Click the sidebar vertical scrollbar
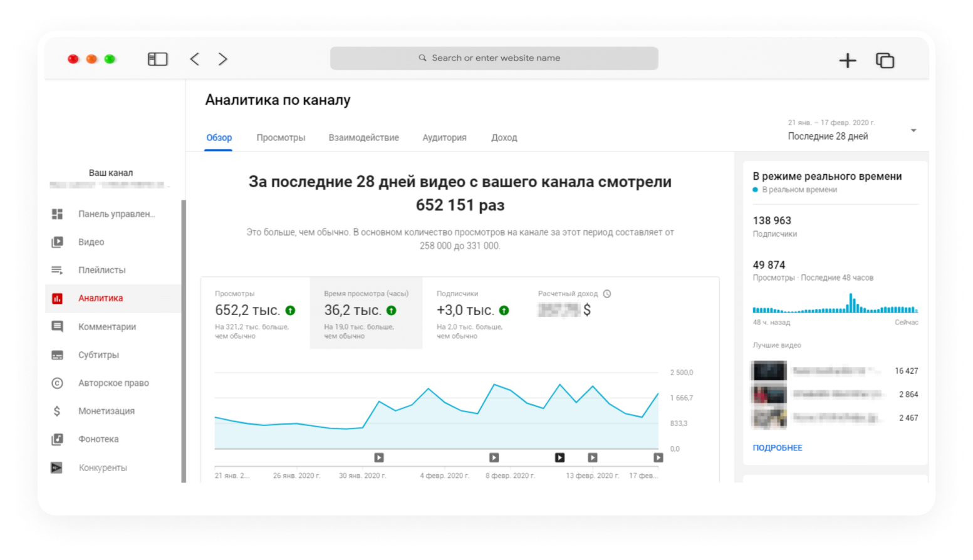 (184, 341)
